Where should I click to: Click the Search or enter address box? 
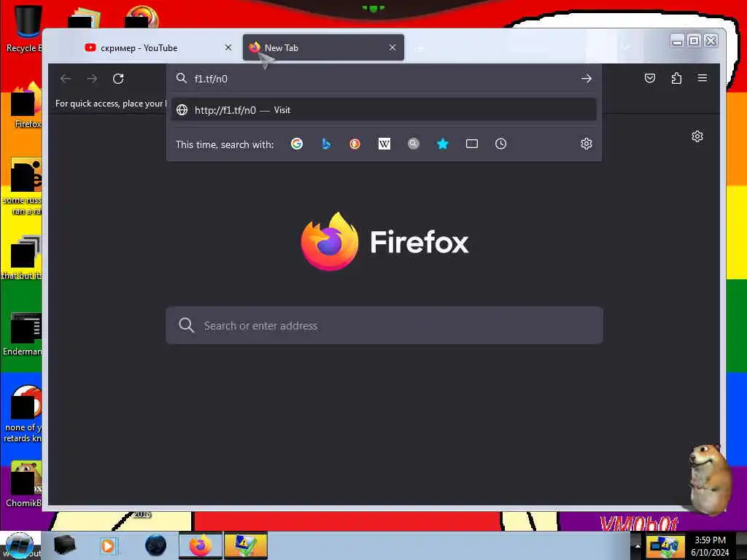tap(384, 325)
